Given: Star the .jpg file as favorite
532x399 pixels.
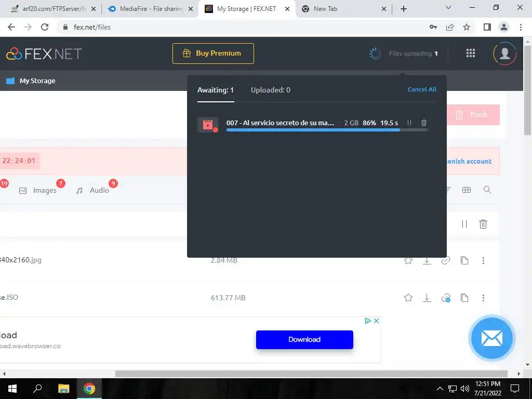Looking at the screenshot, I should click(x=408, y=260).
